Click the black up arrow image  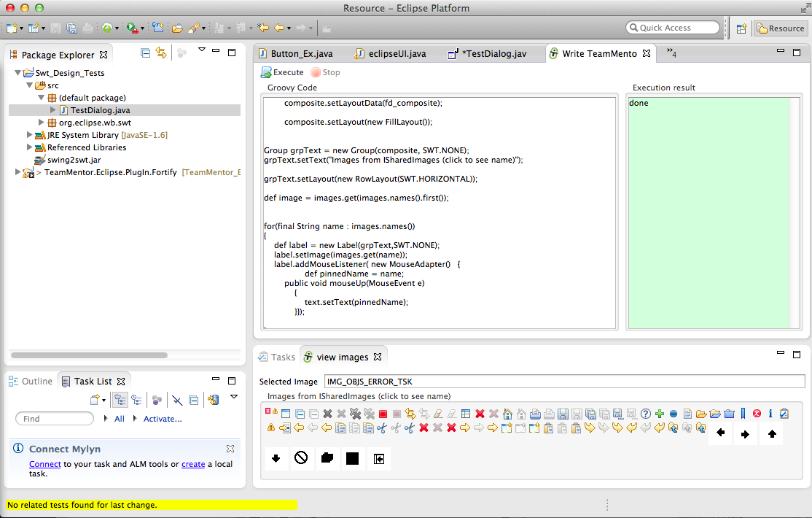coord(772,434)
